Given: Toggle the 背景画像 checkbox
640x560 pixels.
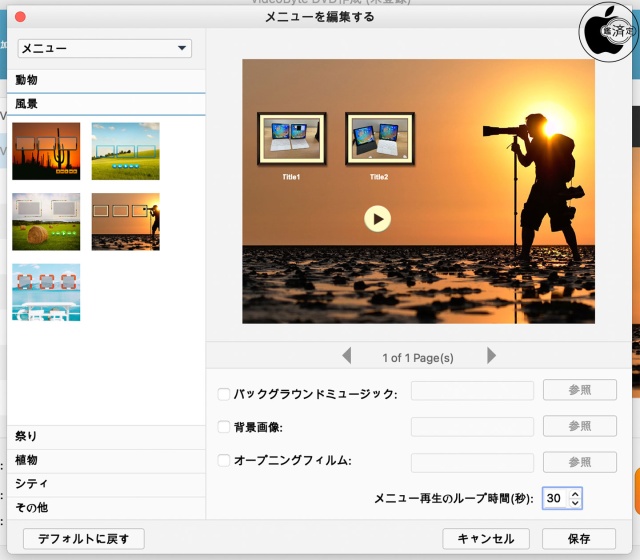Looking at the screenshot, I should [x=224, y=428].
